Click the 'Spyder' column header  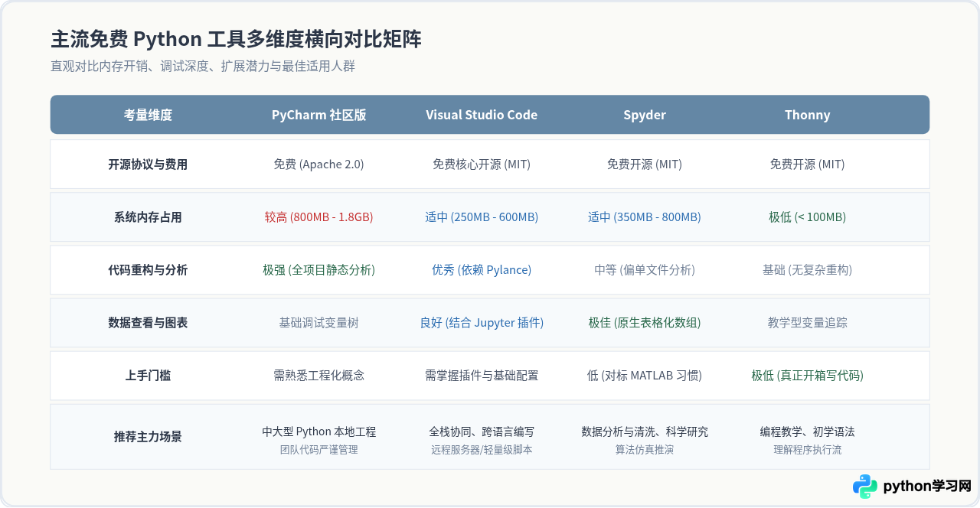coord(645,115)
